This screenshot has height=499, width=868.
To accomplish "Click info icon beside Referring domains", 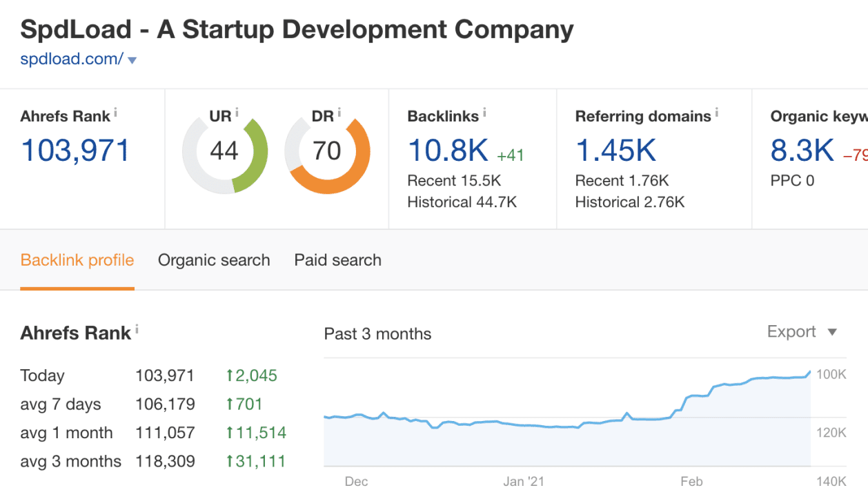I will pos(717,112).
